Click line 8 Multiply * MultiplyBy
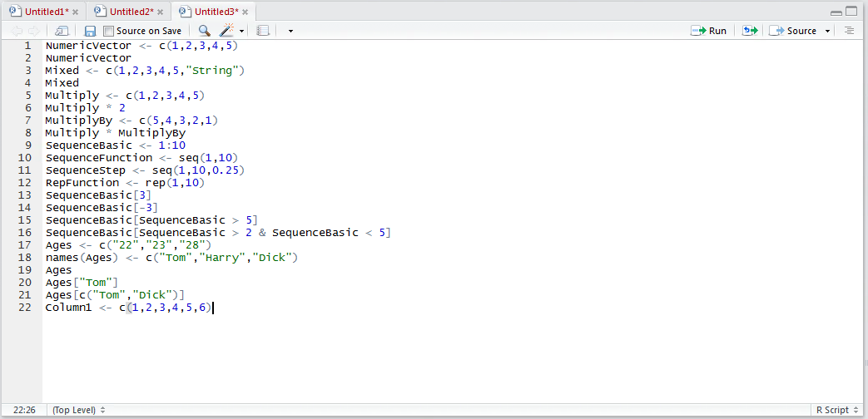The height and width of the screenshot is (419, 868). point(115,133)
